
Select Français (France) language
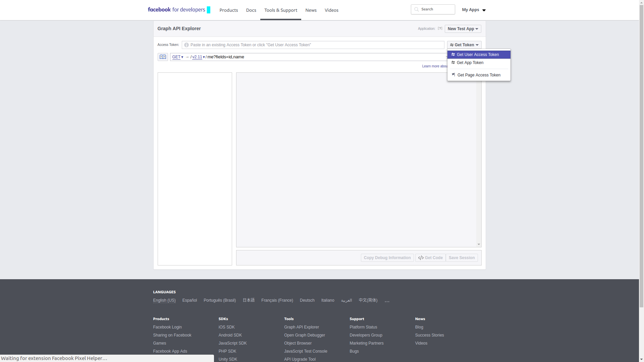pyautogui.click(x=277, y=300)
